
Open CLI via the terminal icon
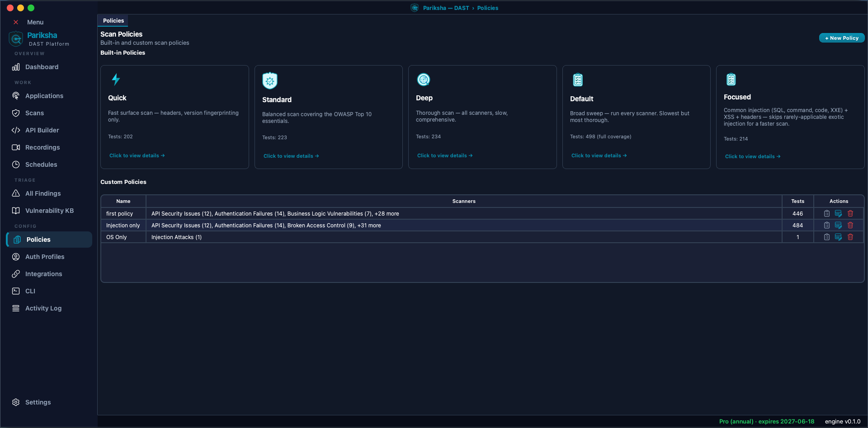[16, 291]
